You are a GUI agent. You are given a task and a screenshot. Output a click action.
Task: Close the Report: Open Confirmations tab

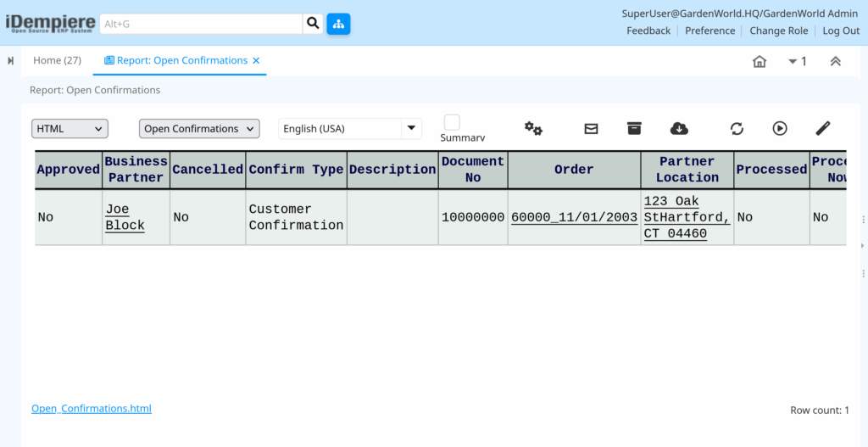pyautogui.click(x=256, y=60)
